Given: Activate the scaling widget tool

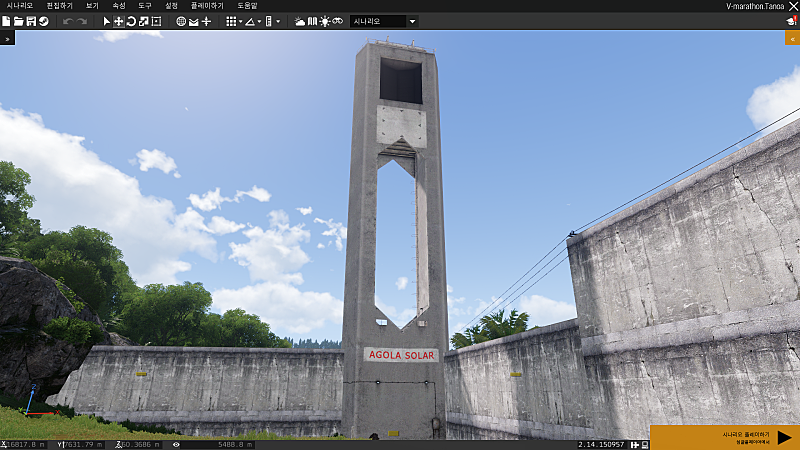Looking at the screenshot, I should [x=144, y=21].
